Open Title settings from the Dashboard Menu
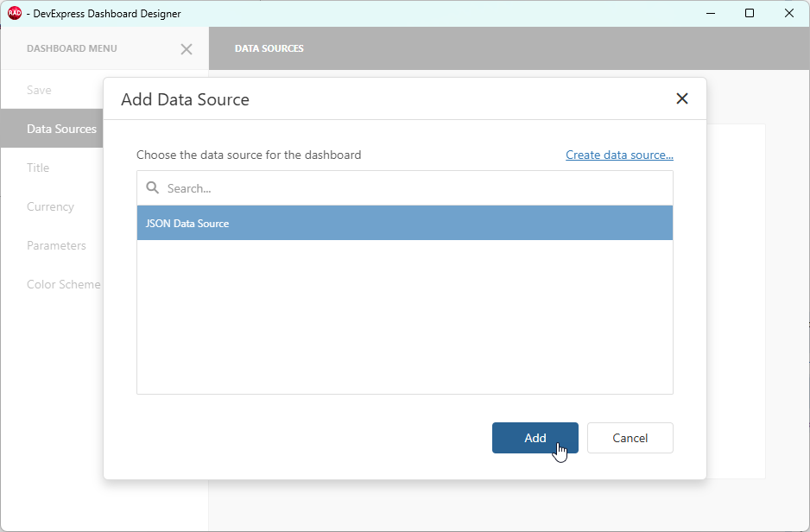 38,168
